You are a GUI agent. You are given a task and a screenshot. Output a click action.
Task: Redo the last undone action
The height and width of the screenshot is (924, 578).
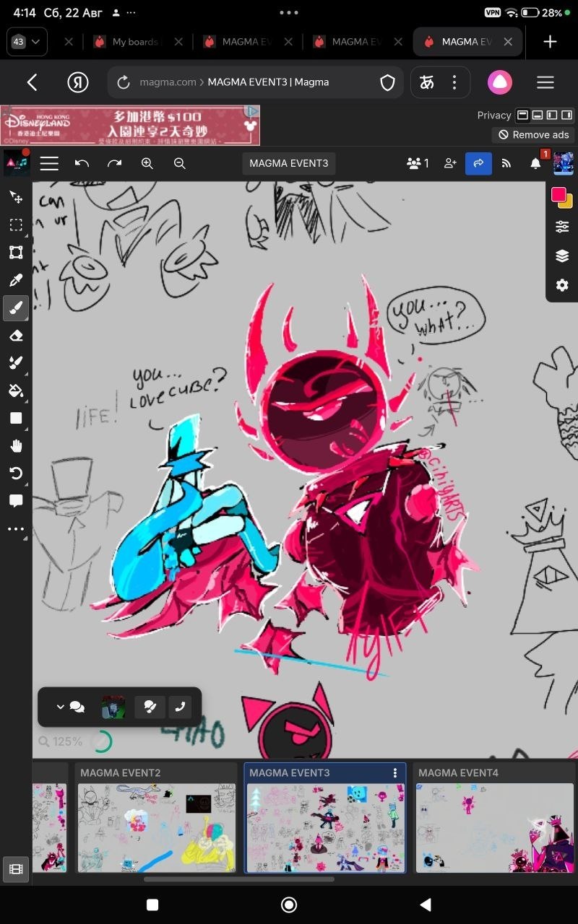pyautogui.click(x=114, y=164)
